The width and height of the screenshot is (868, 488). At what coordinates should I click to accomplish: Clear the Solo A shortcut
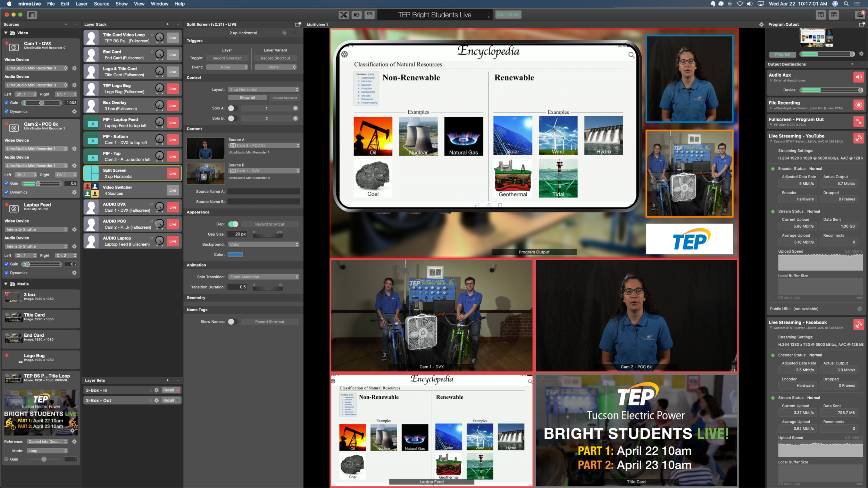[295, 108]
